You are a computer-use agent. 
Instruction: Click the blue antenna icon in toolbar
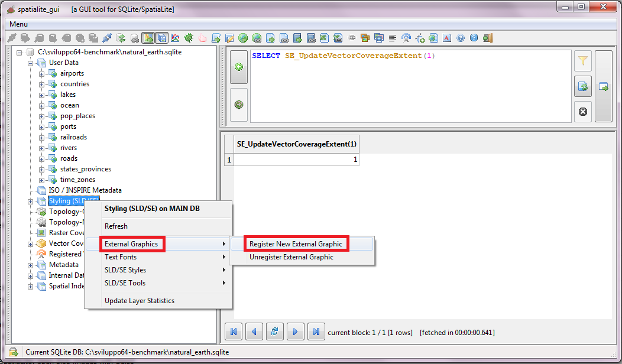point(406,38)
